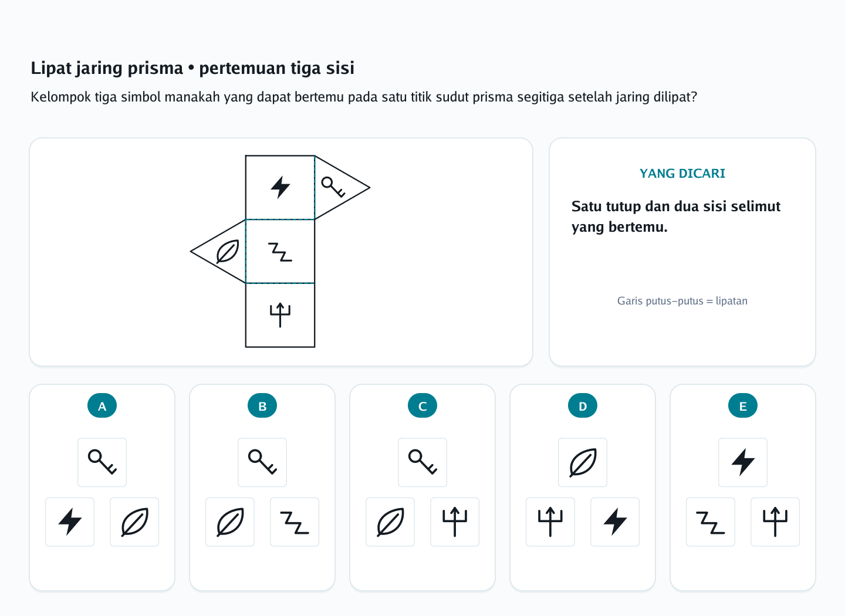Choose answer option E badge
This screenshot has height=616, width=845.
point(743,405)
